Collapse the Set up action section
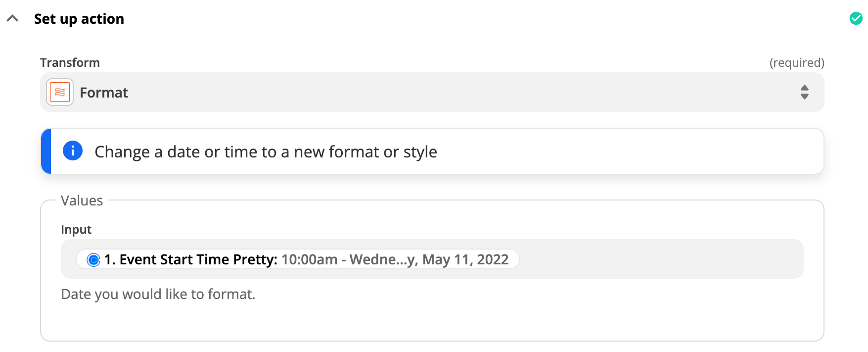This screenshot has height=352, width=868. 12,19
